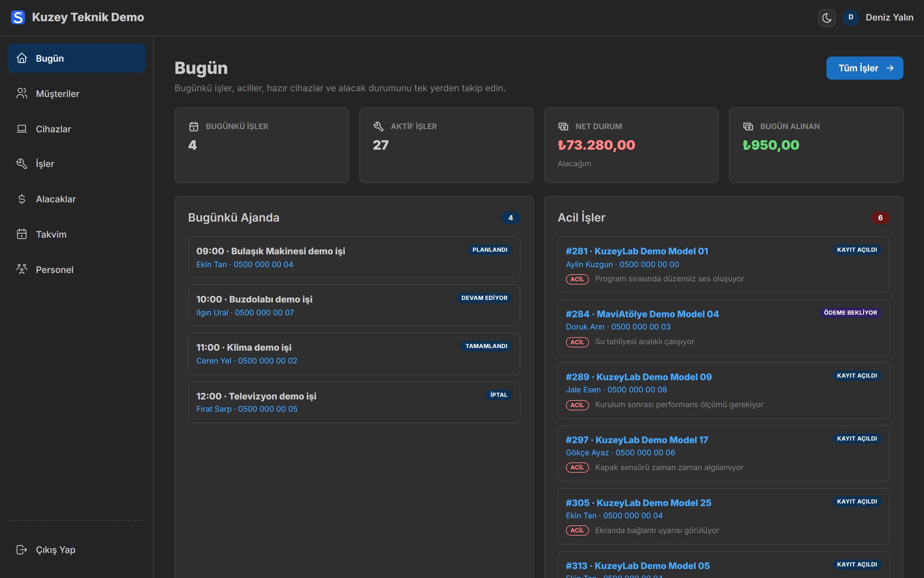This screenshot has width=924, height=578.
Task: Click the PLANLANDI status badge
Action: [x=490, y=250]
